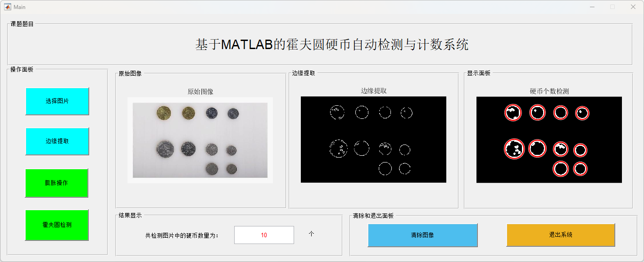Click the cyan 边缘提取 button
This screenshot has height=262, width=644.
tap(57, 141)
